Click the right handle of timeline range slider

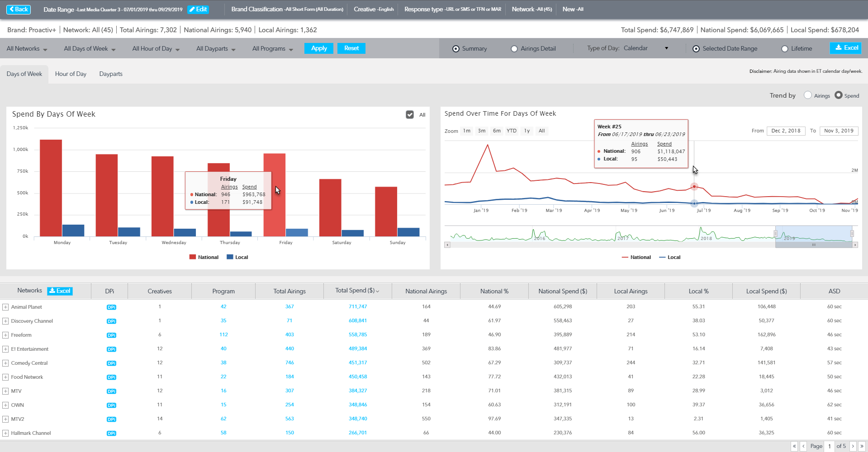coord(852,234)
